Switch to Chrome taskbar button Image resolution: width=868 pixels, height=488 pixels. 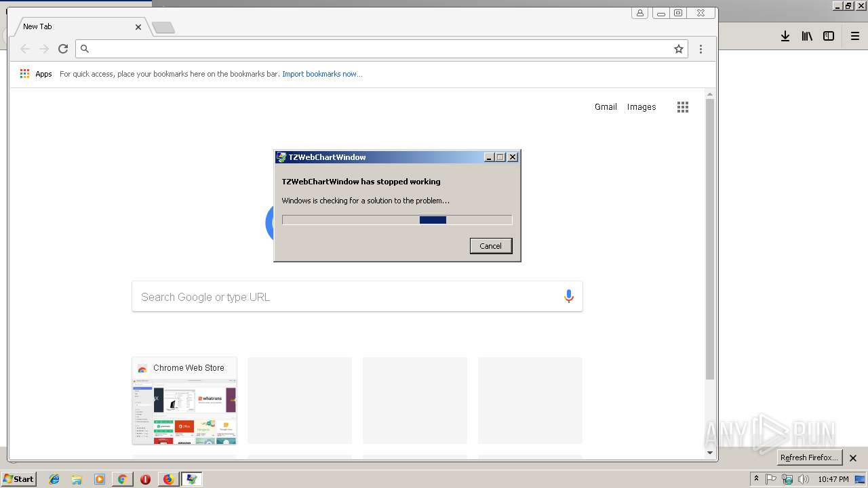coord(123,479)
